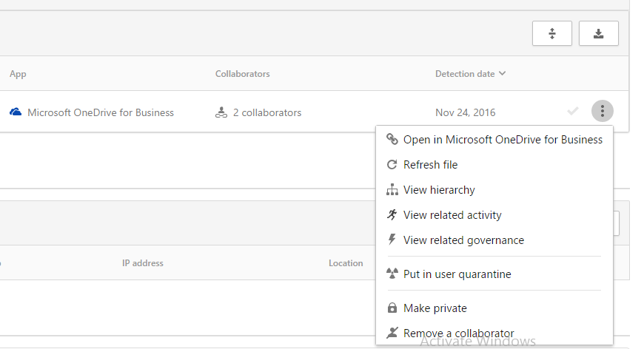This screenshot has width=644, height=349.
Task: Click the Collaborators column header
Action: [x=242, y=74]
